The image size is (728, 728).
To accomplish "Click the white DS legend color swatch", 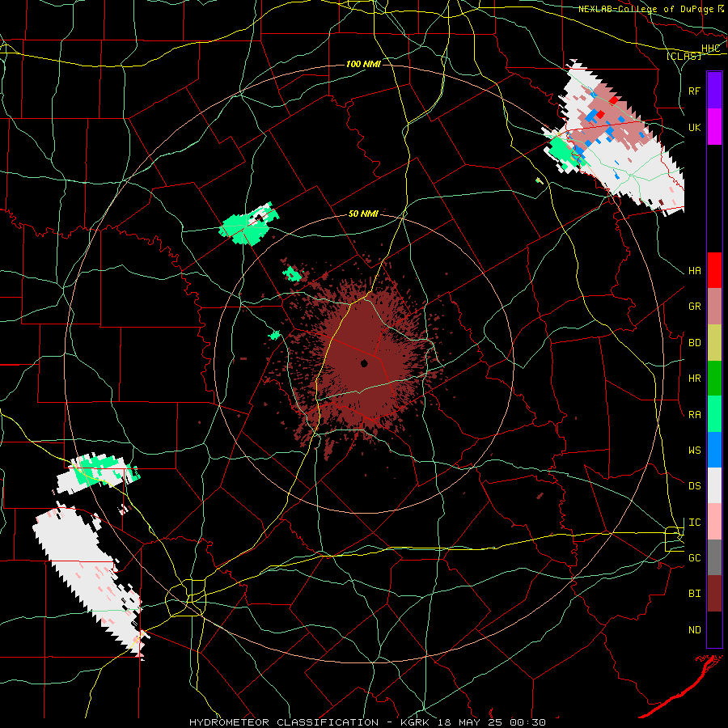I will tap(714, 485).
